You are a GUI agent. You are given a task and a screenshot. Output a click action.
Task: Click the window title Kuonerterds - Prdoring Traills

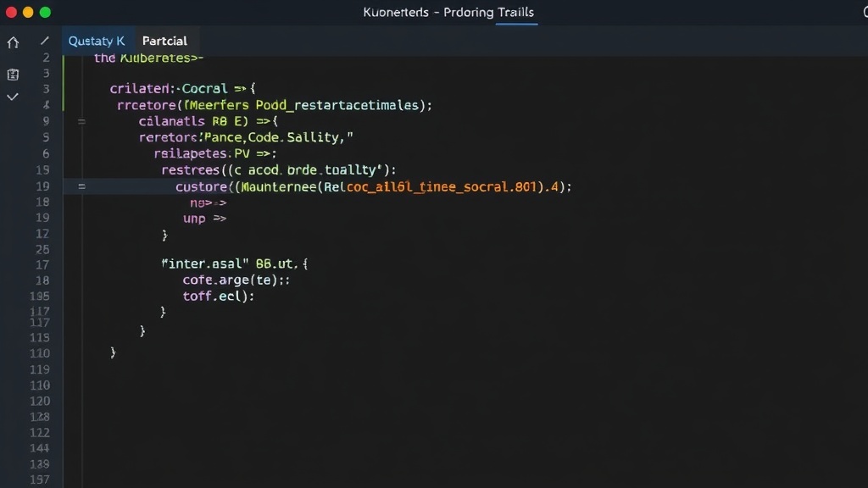pos(448,12)
